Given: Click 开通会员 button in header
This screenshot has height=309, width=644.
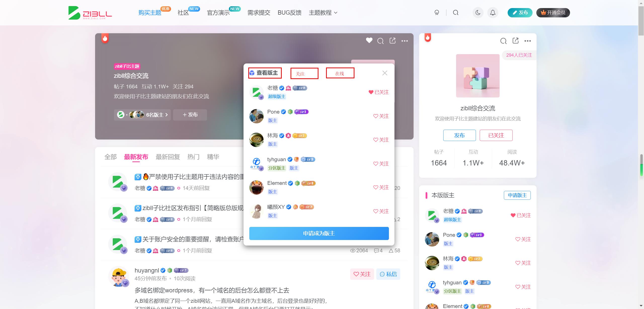Looking at the screenshot, I should 553,13.
